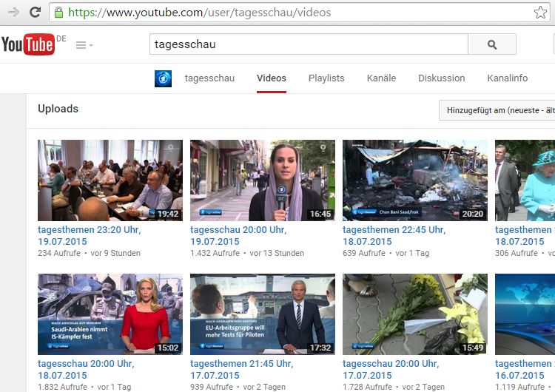This screenshot has height=392, width=555.
Task: Open the 20:20 Chan Bani Saad thumbnail
Action: click(415, 180)
